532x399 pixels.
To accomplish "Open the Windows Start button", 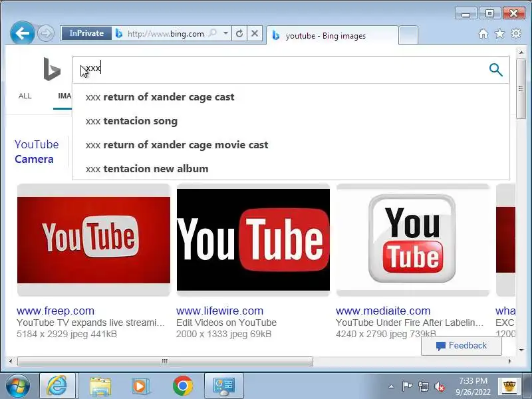I will 18,386.
